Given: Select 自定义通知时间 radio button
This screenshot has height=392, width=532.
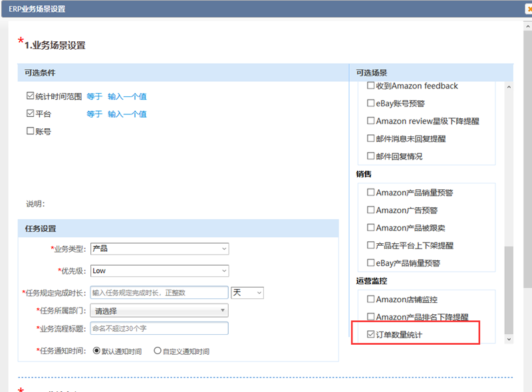Looking at the screenshot, I should click(158, 351).
